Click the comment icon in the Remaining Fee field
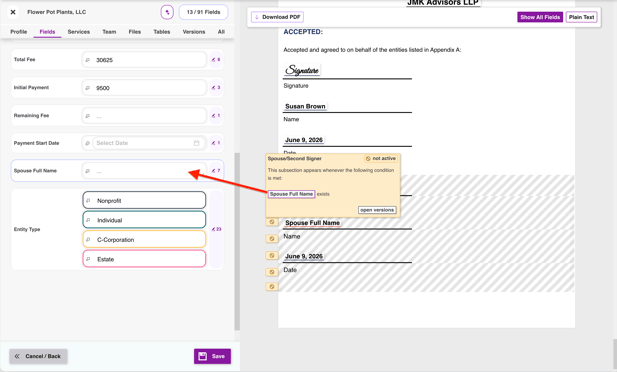 [x=88, y=116]
